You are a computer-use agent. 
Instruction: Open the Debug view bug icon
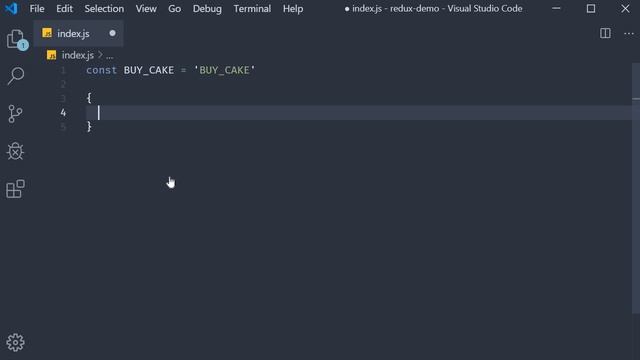tap(16, 151)
